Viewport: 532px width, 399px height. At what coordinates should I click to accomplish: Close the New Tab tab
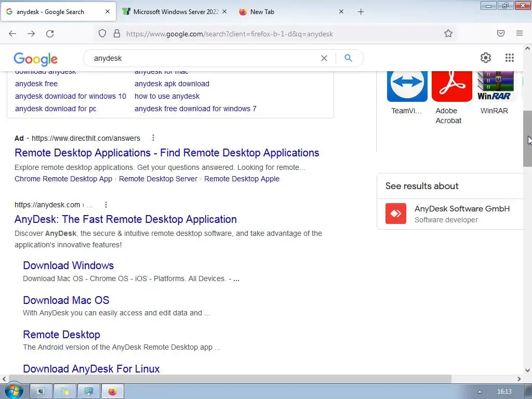[341, 11]
